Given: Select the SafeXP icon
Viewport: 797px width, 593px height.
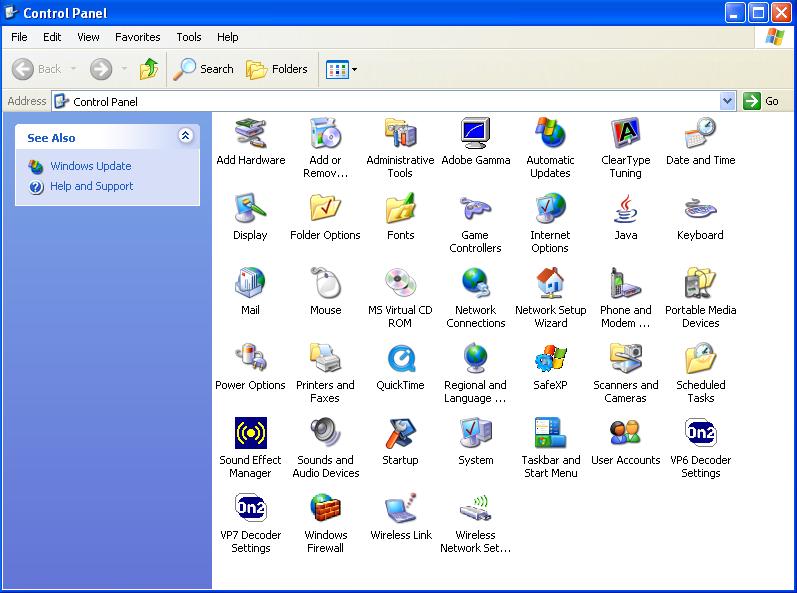Looking at the screenshot, I should coord(550,358).
